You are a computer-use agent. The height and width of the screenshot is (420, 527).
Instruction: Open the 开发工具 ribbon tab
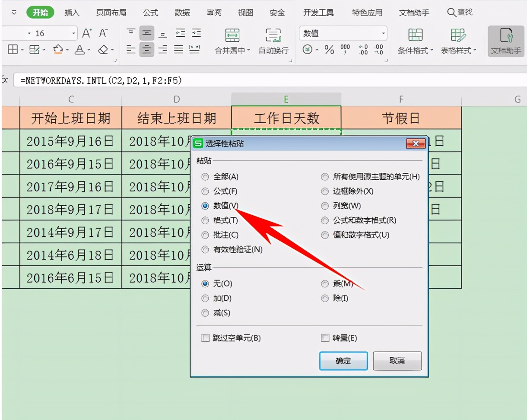click(318, 13)
